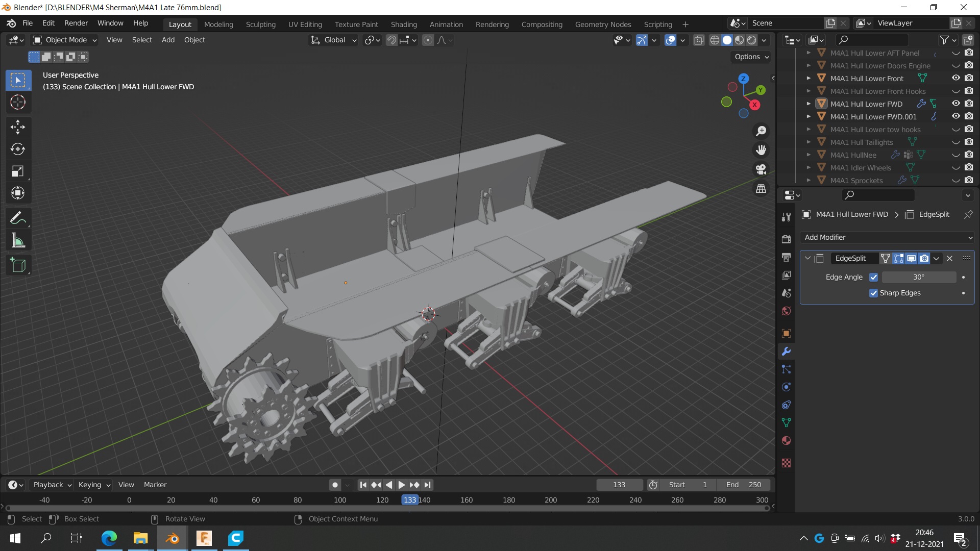Switch perspective/orthographic grid icon
The image size is (980, 551).
point(761,189)
